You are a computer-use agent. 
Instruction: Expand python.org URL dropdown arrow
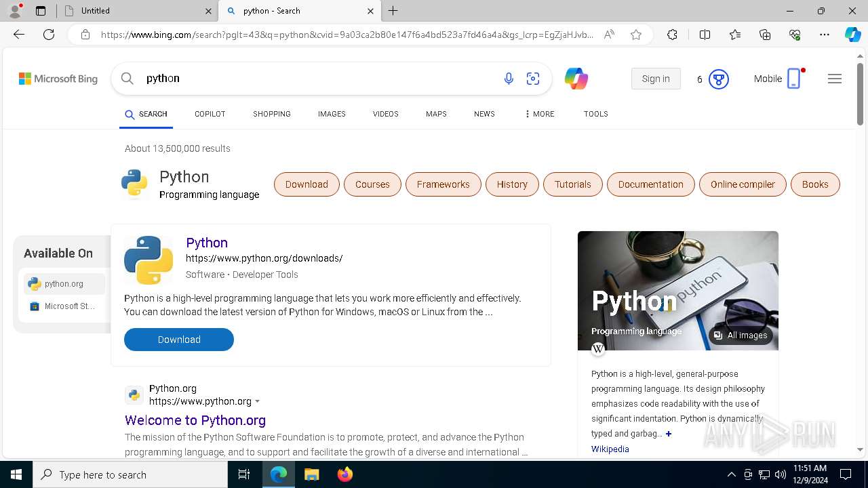pos(258,402)
